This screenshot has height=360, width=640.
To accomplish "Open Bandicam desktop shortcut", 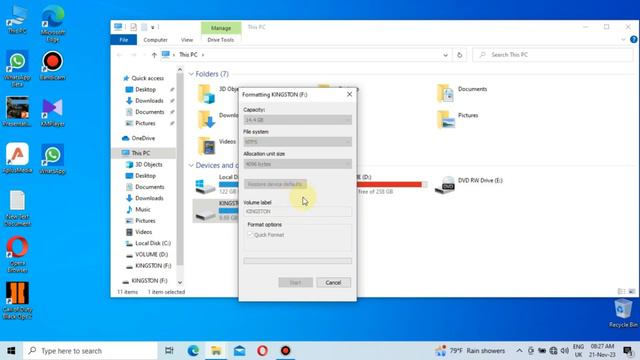I will tap(53, 65).
